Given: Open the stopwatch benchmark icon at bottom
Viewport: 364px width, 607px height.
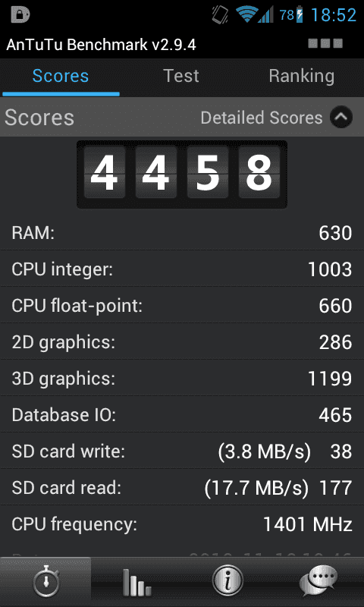Looking at the screenshot, I should pos(45,582).
